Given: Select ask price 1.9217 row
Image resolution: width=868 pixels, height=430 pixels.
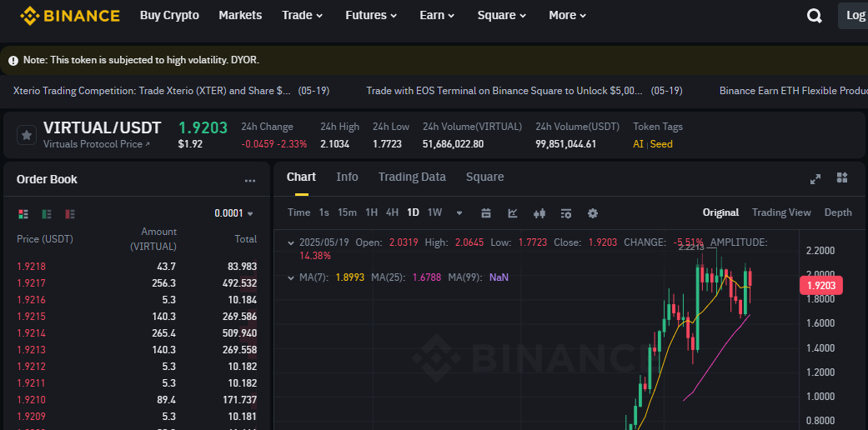Looking at the screenshot, I should [x=137, y=283].
